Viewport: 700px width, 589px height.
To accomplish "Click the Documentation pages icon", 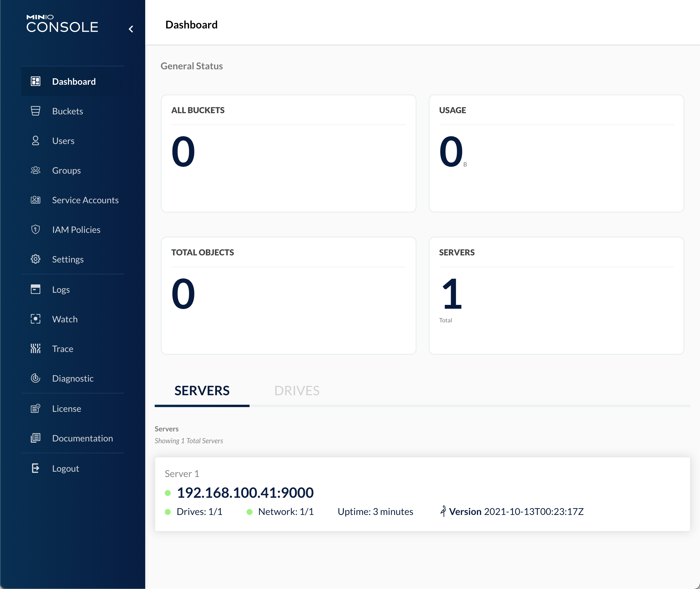I will click(x=35, y=438).
